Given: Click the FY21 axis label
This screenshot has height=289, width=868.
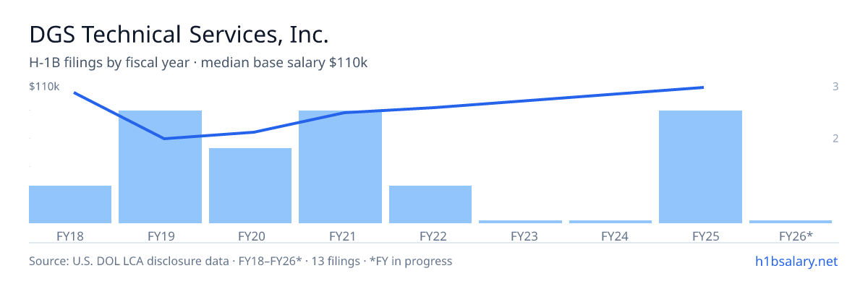Looking at the screenshot, I should [340, 236].
